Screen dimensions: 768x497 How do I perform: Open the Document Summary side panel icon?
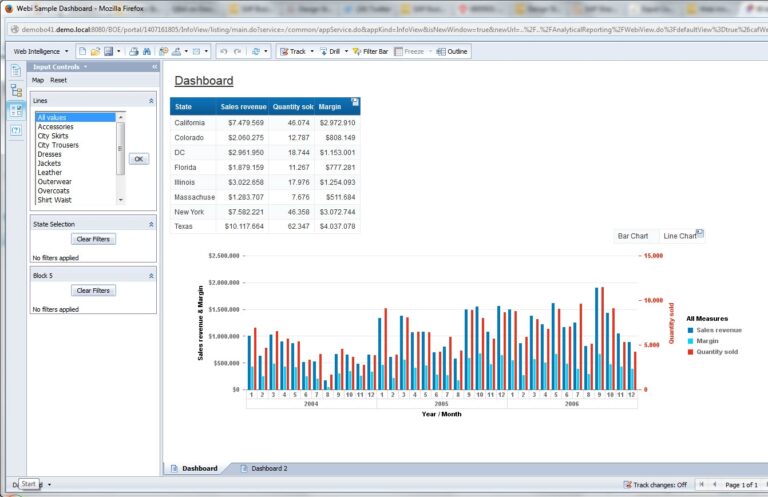[x=16, y=71]
